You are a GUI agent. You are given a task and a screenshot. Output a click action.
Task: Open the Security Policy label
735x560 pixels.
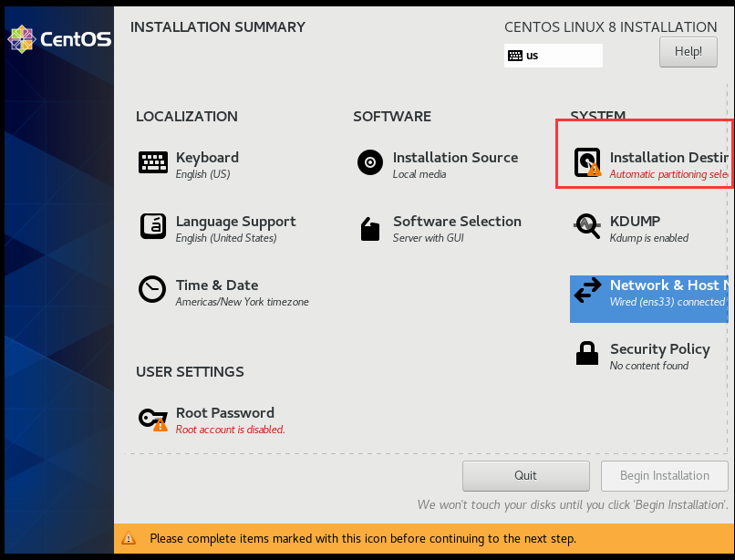[660, 349]
